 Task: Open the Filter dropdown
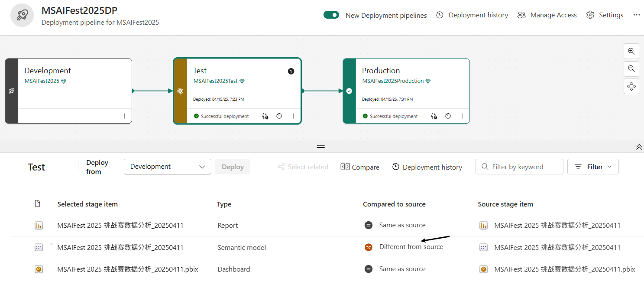click(593, 167)
